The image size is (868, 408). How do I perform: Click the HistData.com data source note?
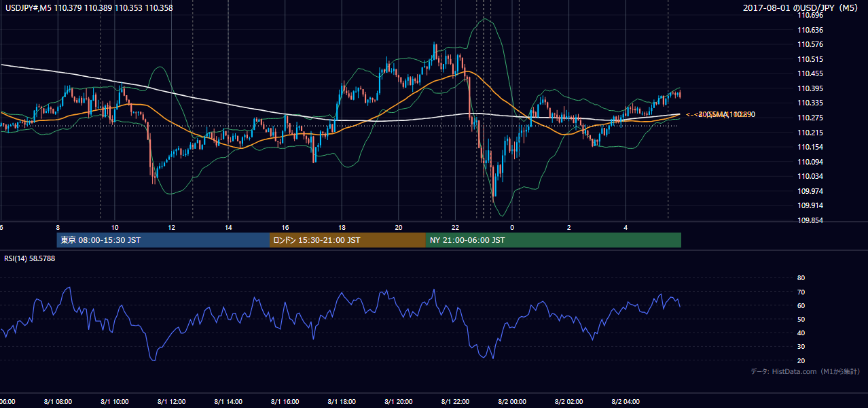pyautogui.click(x=806, y=371)
